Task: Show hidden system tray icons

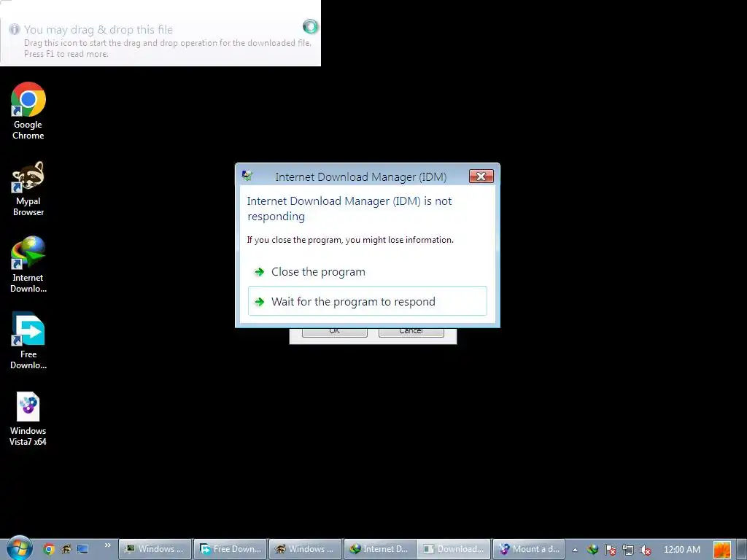Action: point(575,550)
